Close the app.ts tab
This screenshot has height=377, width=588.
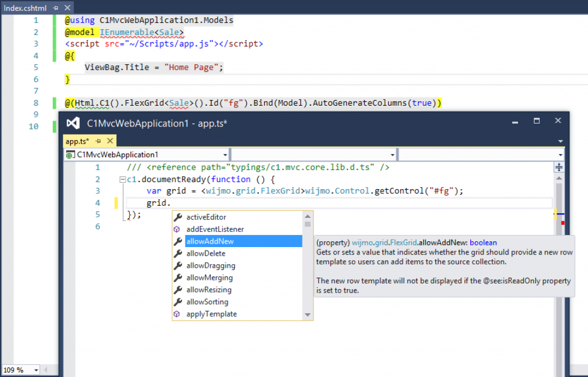(110, 141)
